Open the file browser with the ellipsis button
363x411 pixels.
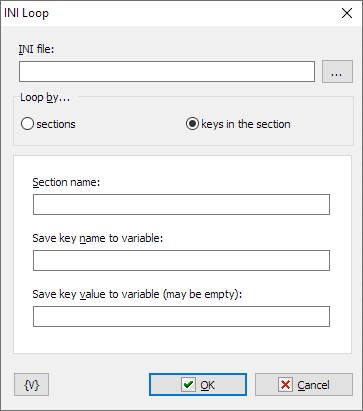coord(337,71)
